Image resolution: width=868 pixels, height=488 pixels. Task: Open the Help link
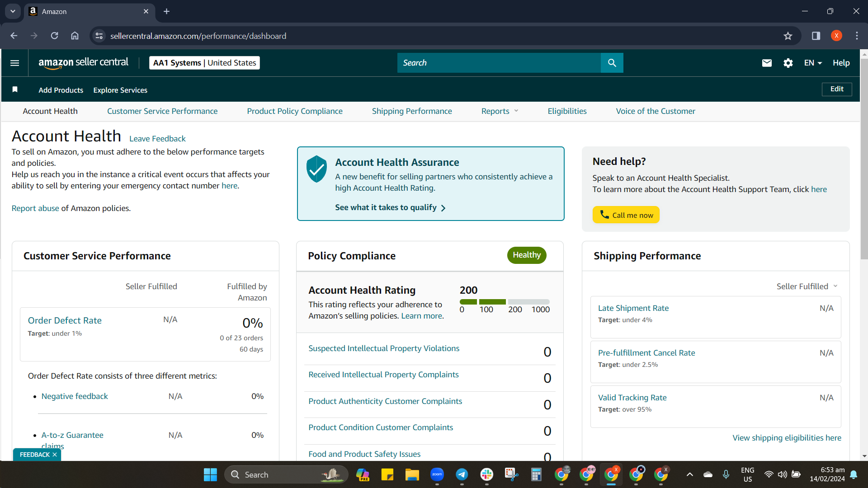(x=841, y=63)
